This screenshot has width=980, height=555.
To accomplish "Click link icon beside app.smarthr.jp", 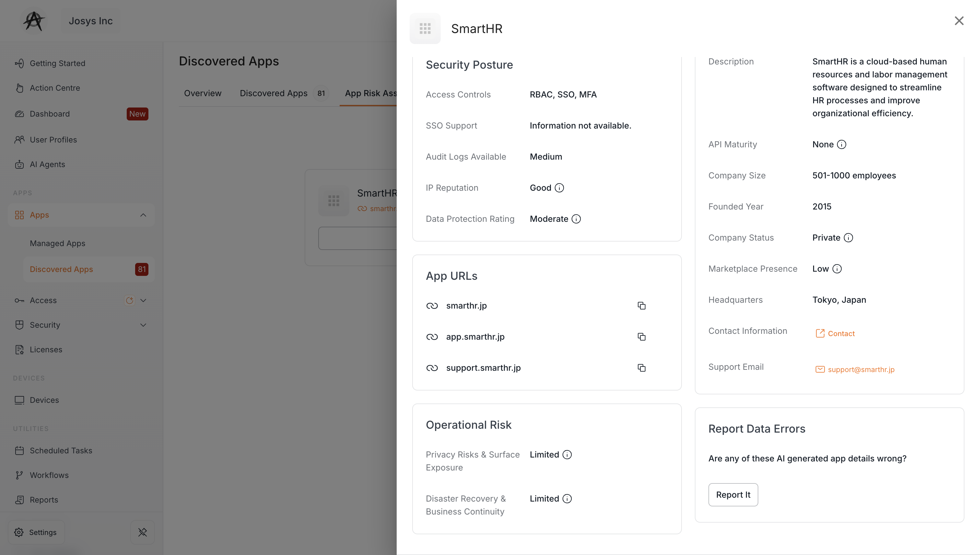I will tap(432, 337).
